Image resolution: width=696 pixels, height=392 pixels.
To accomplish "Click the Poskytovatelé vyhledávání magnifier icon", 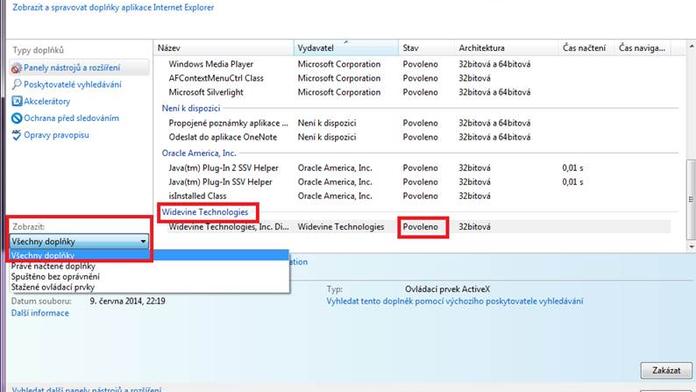I will point(16,84).
